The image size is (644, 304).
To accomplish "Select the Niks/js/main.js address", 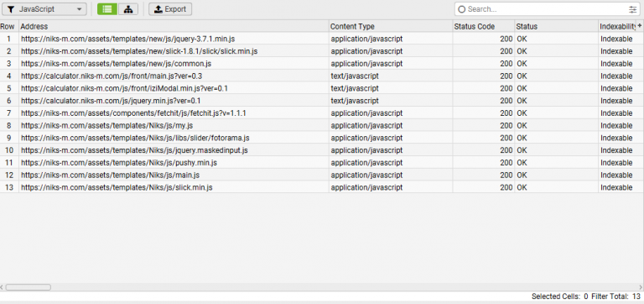I will pos(110,175).
